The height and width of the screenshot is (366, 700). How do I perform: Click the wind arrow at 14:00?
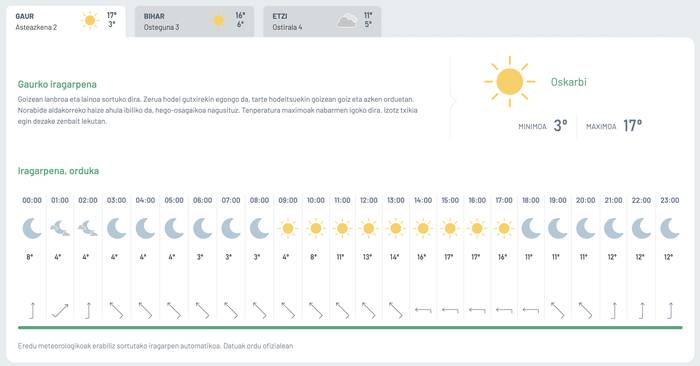click(x=423, y=310)
